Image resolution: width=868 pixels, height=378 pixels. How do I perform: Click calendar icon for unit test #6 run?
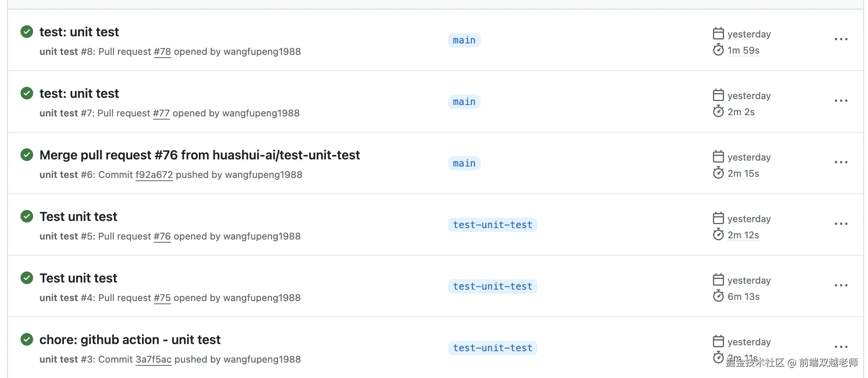click(x=718, y=157)
